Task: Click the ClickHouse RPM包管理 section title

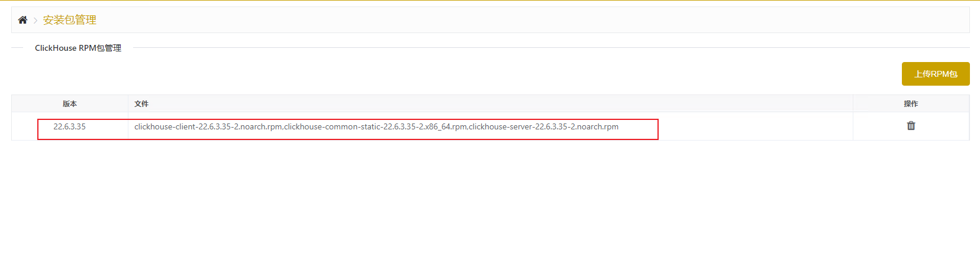Action: 78,48
